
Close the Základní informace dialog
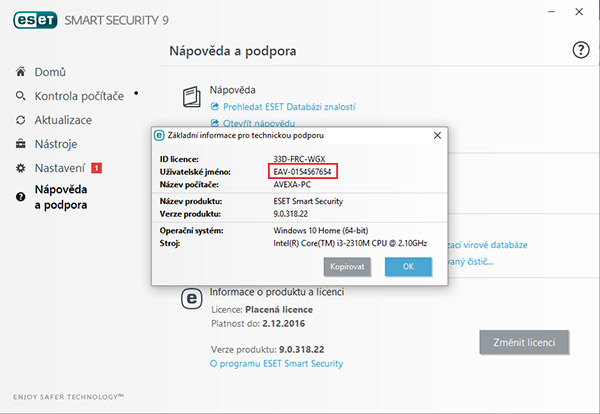click(x=437, y=134)
